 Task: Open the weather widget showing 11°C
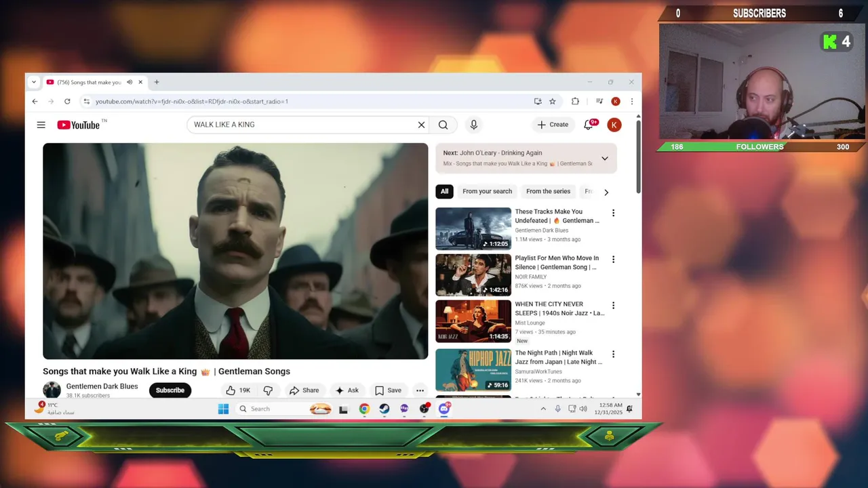54,409
